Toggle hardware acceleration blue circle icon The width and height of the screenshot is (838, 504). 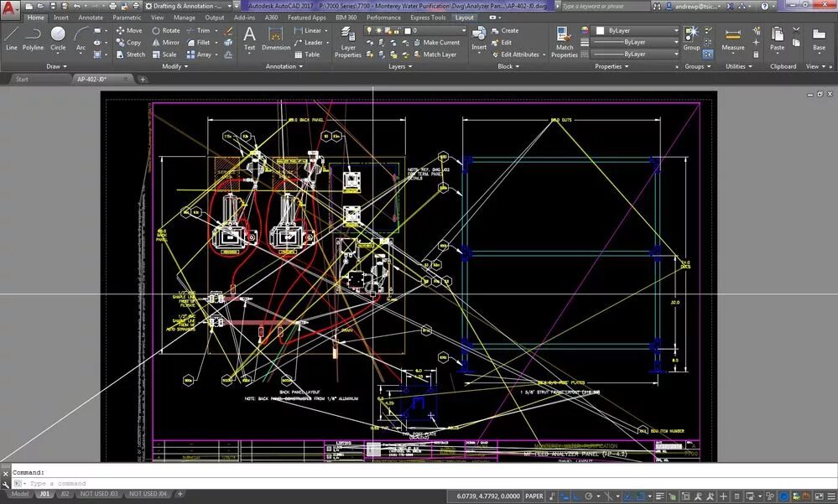point(784,496)
